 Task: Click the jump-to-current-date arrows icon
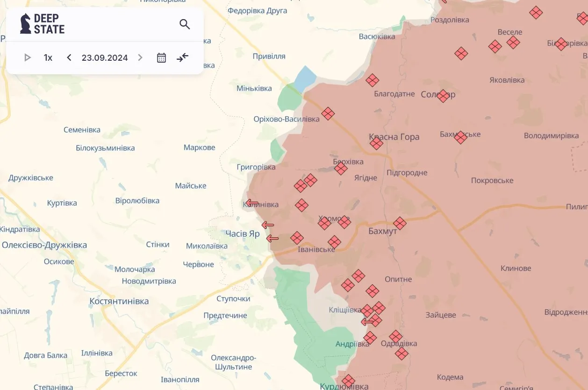(x=182, y=57)
